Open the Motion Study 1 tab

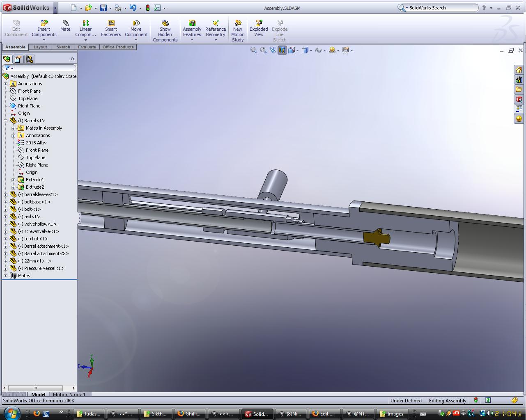(69, 395)
